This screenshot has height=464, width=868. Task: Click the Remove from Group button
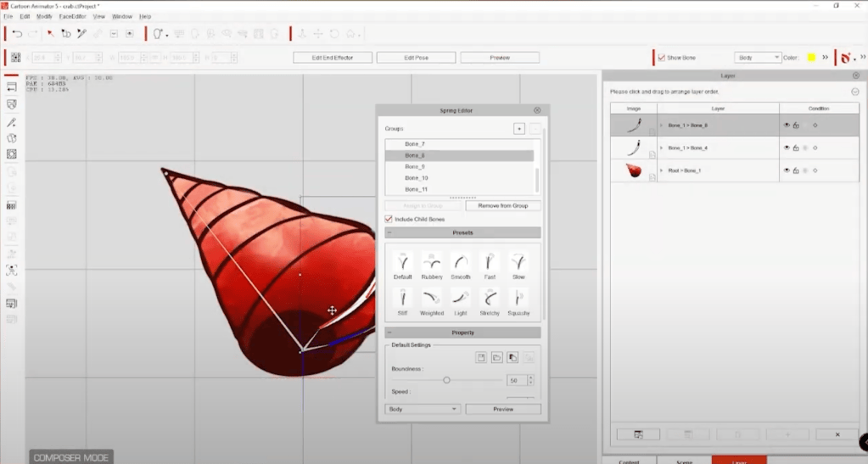[x=502, y=205]
